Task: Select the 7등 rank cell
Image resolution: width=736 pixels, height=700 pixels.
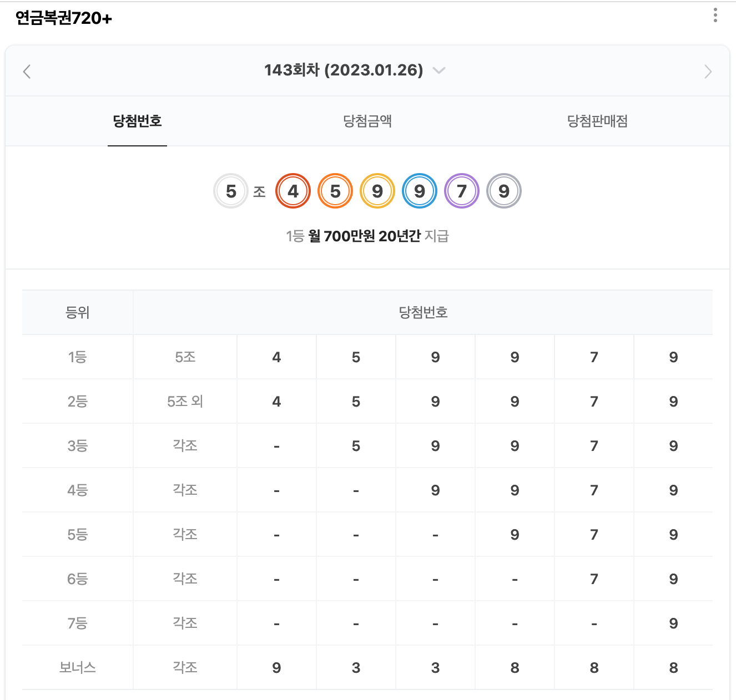Action: 78,623
